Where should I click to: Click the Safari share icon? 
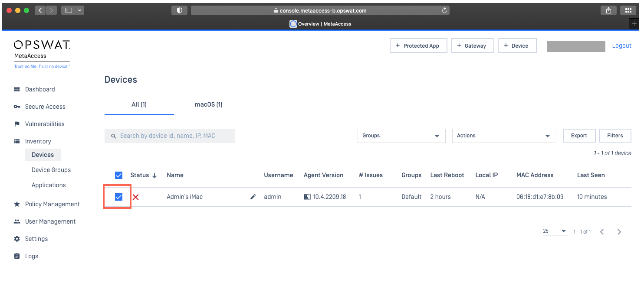609,10
